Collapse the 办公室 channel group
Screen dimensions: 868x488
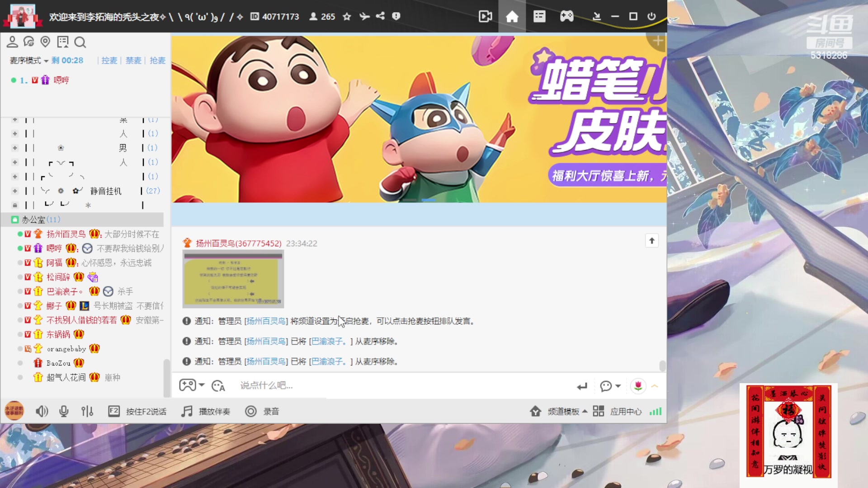[x=15, y=220]
